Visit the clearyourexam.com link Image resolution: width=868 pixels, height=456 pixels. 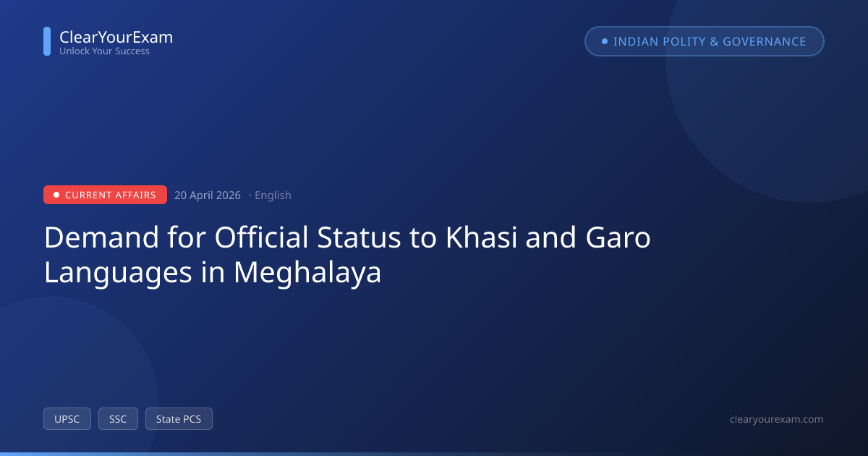(777, 419)
